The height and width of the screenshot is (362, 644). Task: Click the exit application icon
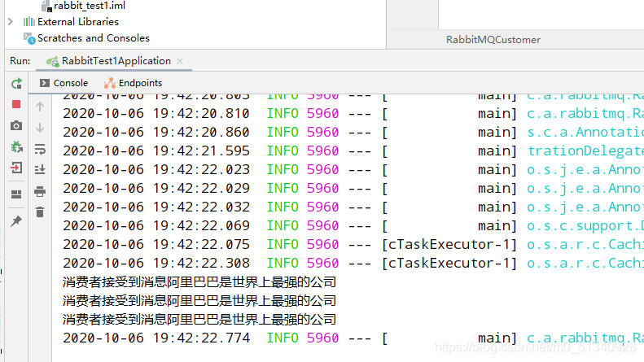pos(16,168)
